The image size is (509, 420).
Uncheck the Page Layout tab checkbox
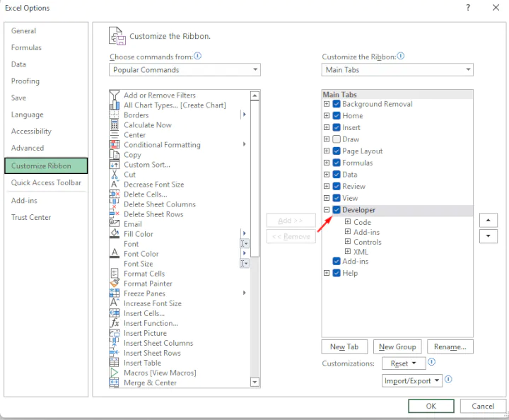click(337, 151)
